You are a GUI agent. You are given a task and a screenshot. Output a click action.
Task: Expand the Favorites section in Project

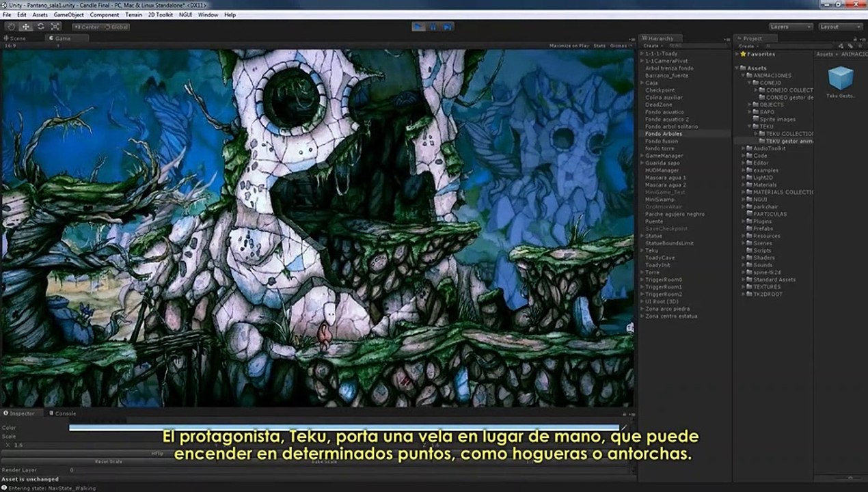[737, 54]
